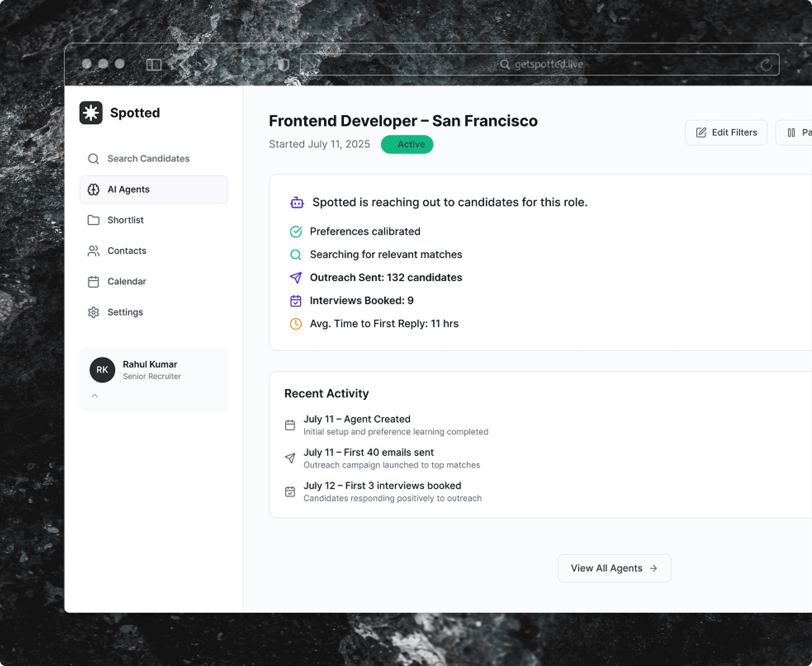The image size is (812, 666).
Task: Click the shield privacy icon in browser toolbar
Action: (283, 64)
